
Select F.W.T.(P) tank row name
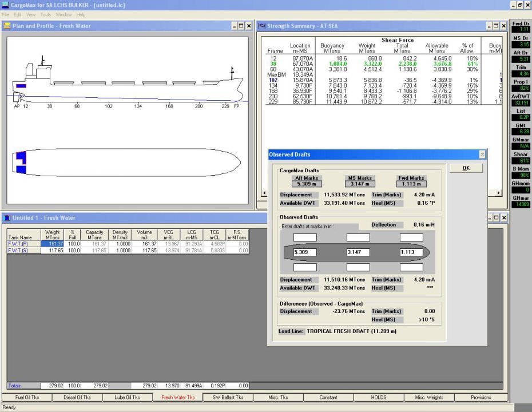[x=24, y=244]
